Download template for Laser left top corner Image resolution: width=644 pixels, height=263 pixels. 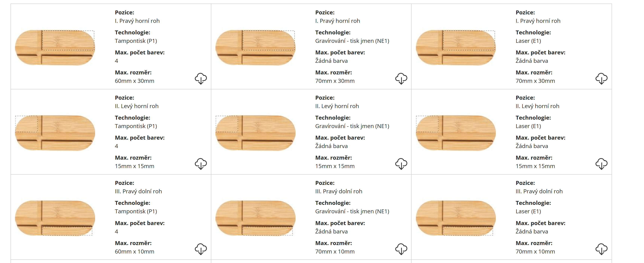coord(601,164)
